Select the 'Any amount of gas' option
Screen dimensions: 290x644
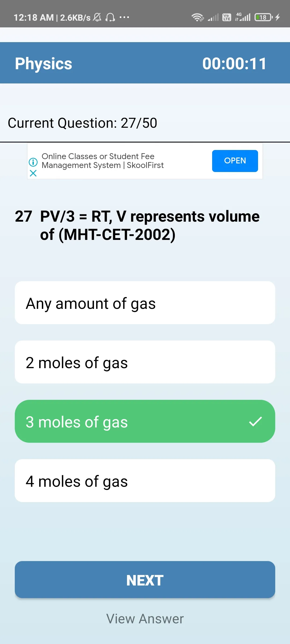coord(145,303)
